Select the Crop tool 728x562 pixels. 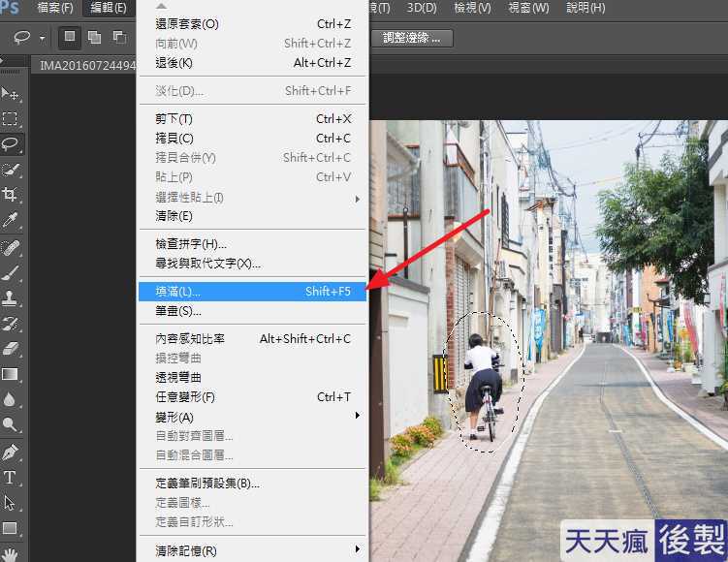11,194
